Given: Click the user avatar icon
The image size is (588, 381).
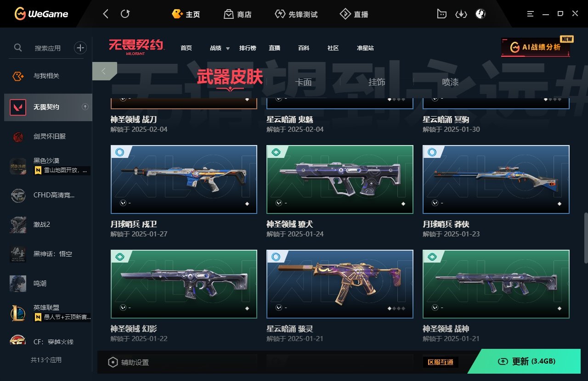Looking at the screenshot, I should pos(481,14).
